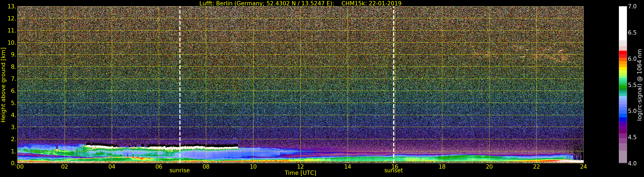Select the colorbar tick value 5.0

click(x=632, y=111)
